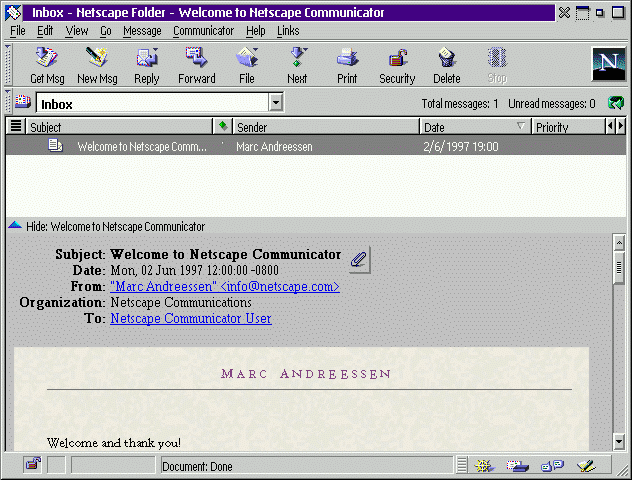Shift columns left with the left arrow
Image resolution: width=632 pixels, height=480 pixels.
coord(610,126)
